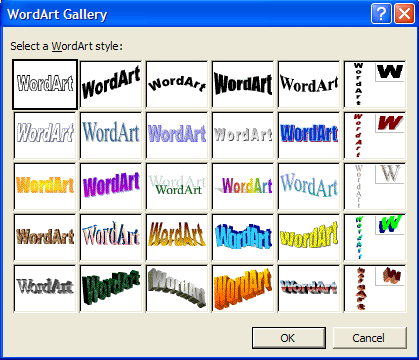Choose the gold italic 3D WordArt style
The height and width of the screenshot is (360, 419).
tap(177, 237)
